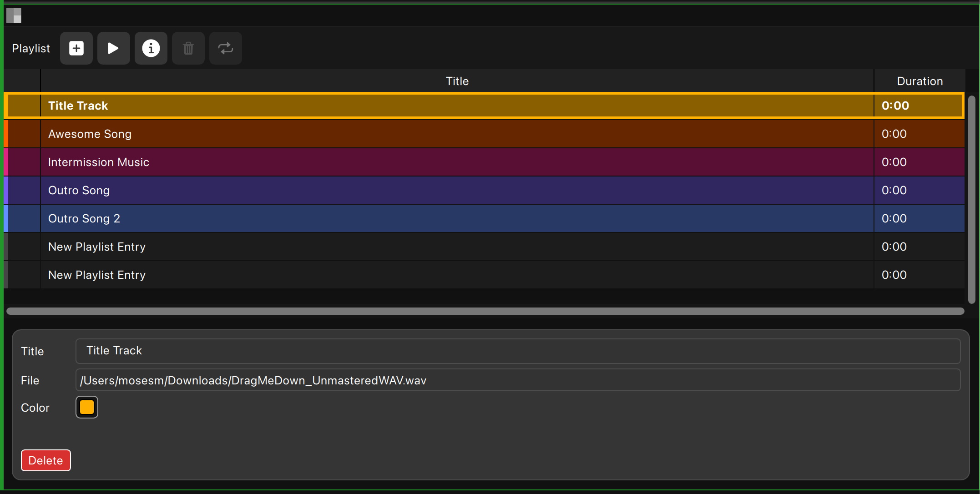Click the Title text input field
This screenshot has height=494, width=980.
pyautogui.click(x=455, y=351)
